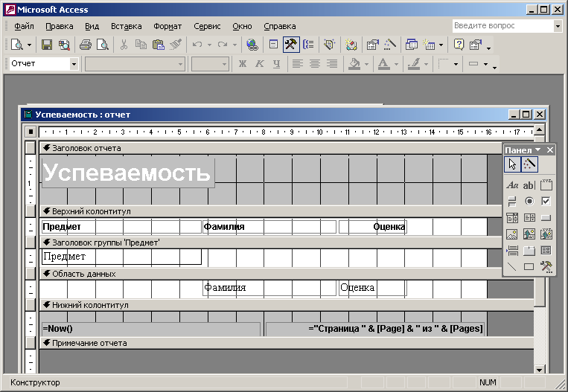
Task: Click the Save floppy-disk icon
Action: pyautogui.click(x=47, y=45)
